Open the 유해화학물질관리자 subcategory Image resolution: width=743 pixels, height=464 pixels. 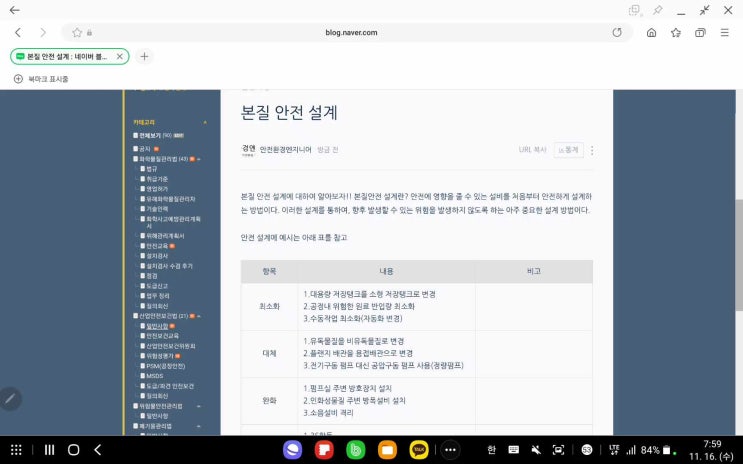[x=170, y=199]
